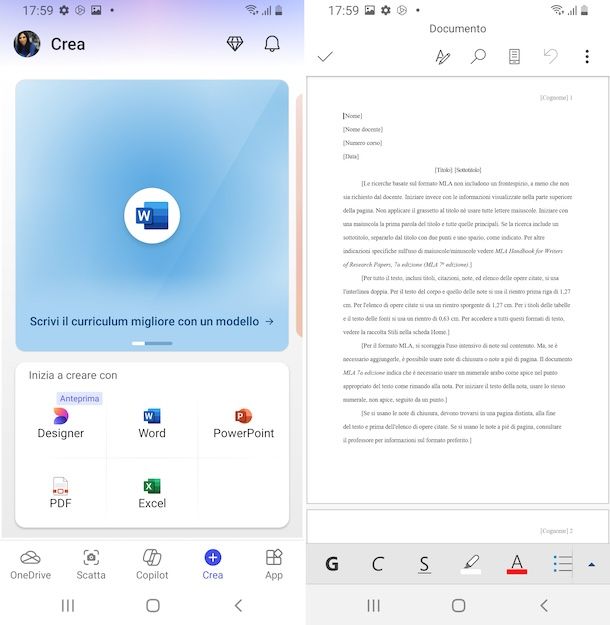Open notifications bell
The image size is (610, 625).
[272, 44]
